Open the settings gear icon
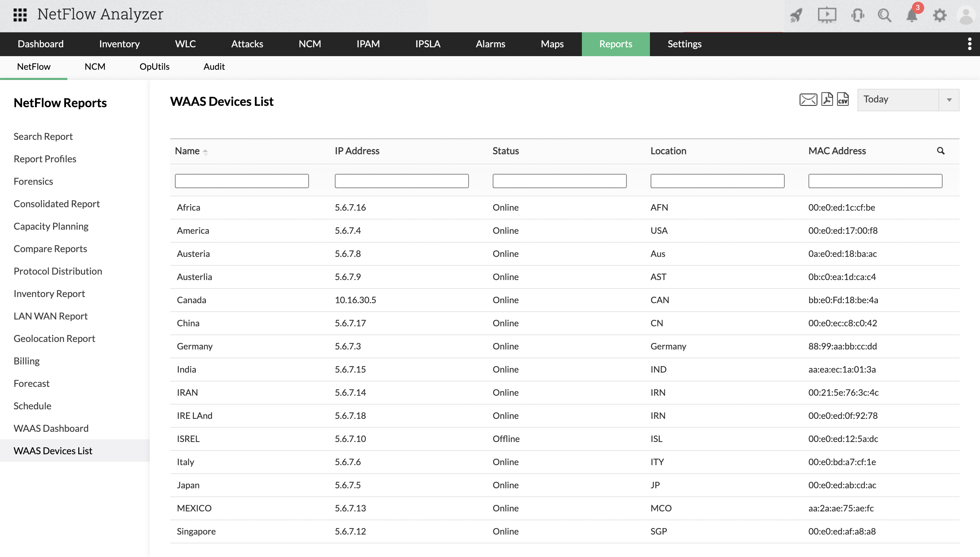 tap(940, 16)
